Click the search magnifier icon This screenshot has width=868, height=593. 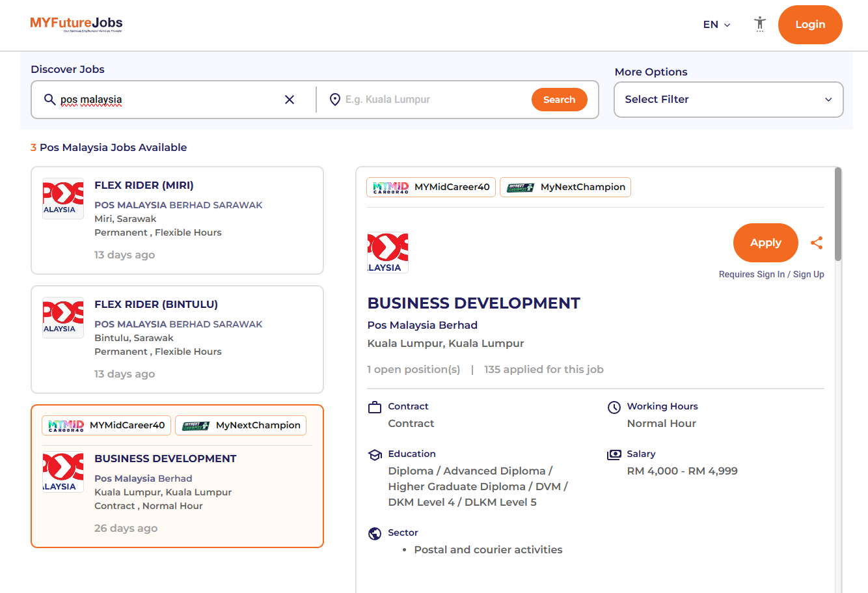coord(49,100)
